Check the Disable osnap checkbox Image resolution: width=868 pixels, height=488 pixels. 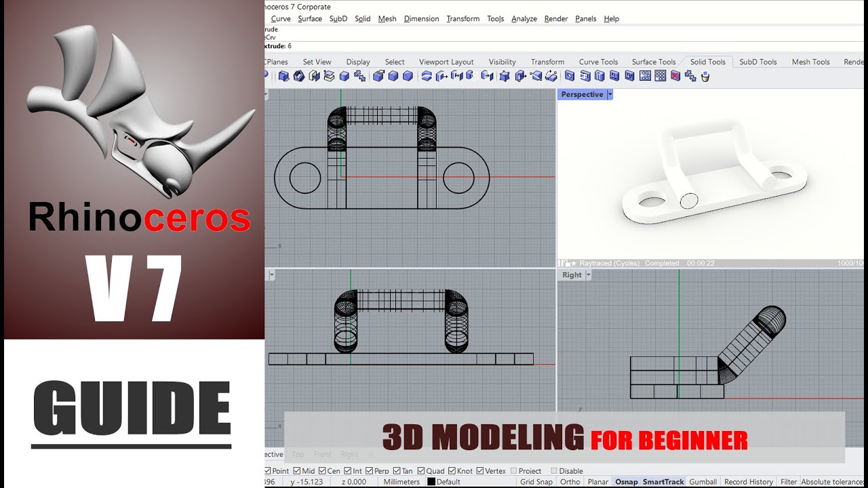point(554,471)
